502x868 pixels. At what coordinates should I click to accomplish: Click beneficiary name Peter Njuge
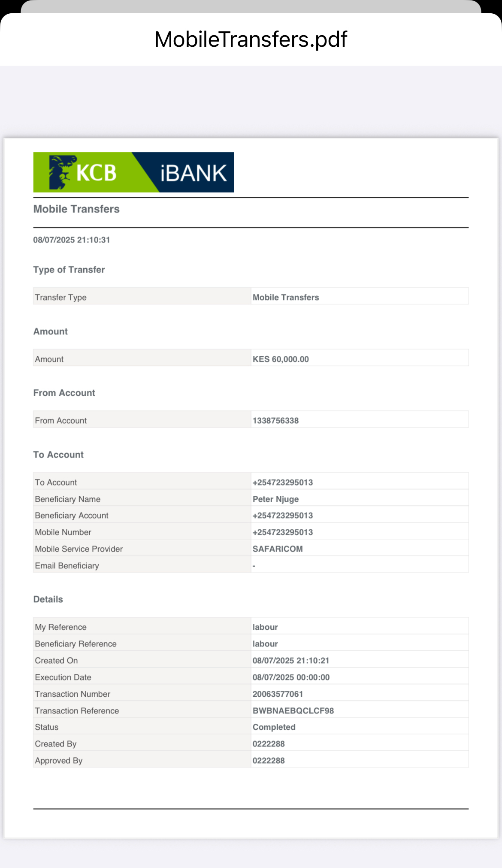coord(275,499)
